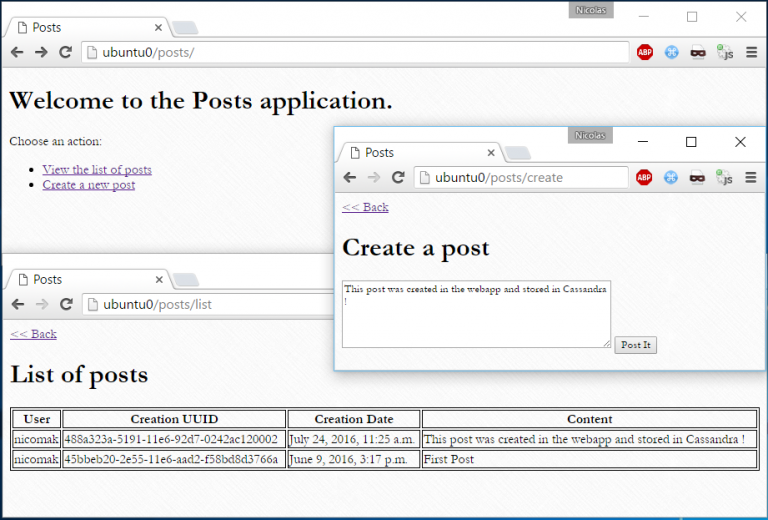
Task: Click the JS extension icon in the top window
Action: coord(725,52)
